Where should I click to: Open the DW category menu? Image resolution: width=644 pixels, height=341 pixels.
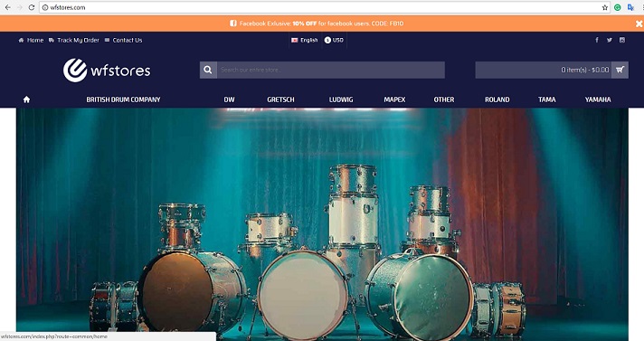click(x=229, y=99)
